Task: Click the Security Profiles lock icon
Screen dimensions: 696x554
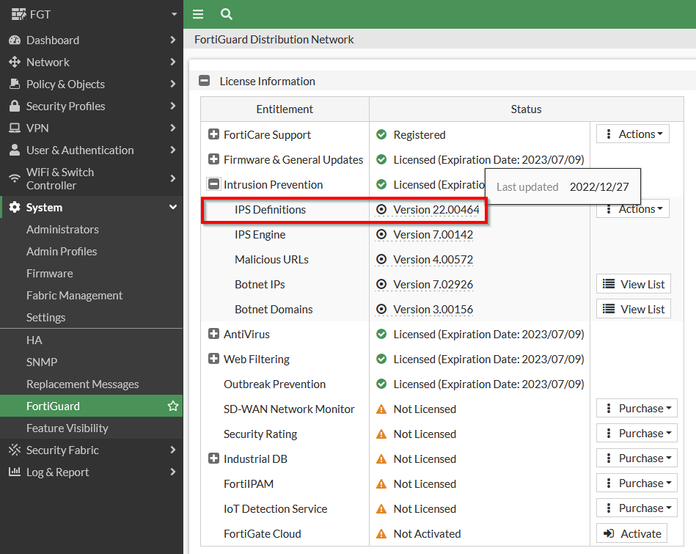Action: click(x=15, y=106)
